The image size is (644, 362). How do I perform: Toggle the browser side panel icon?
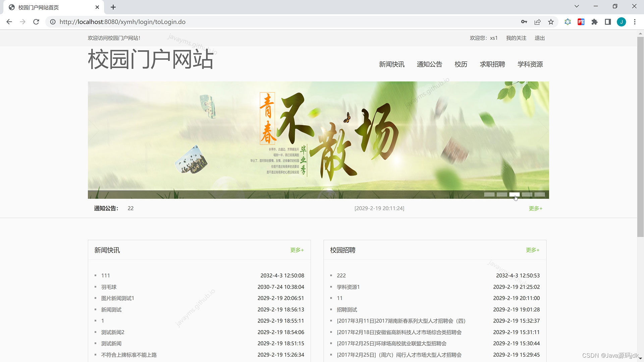(608, 22)
